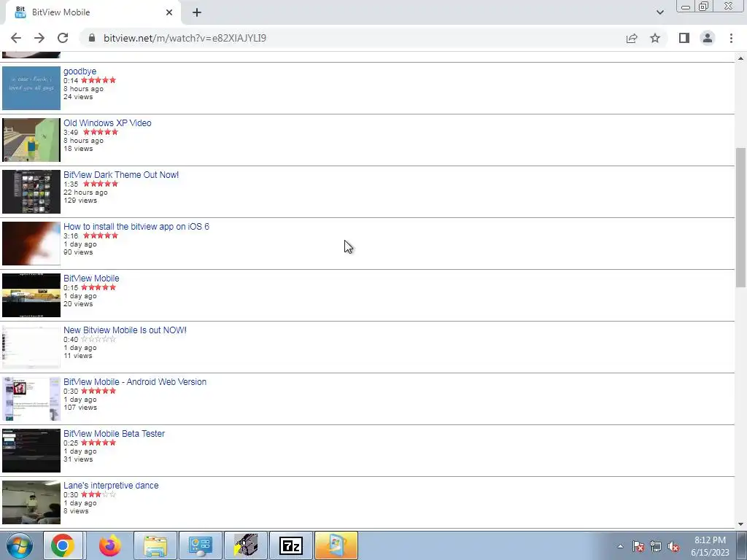The image size is (747, 560).
Task: Open the Chrome profile avatar
Action: 708,38
